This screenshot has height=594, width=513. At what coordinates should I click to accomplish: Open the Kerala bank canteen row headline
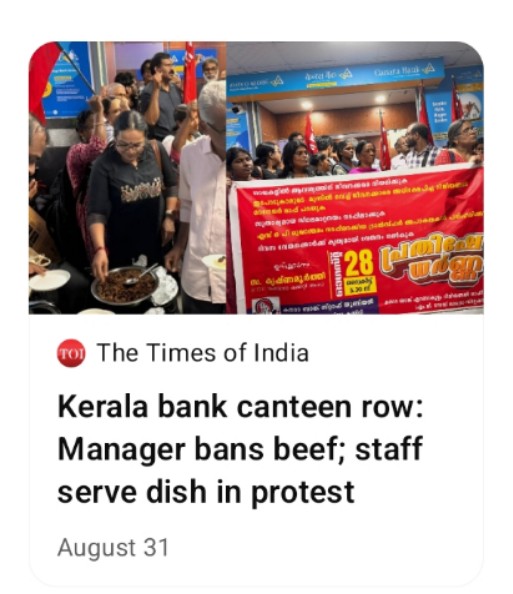[240, 449]
